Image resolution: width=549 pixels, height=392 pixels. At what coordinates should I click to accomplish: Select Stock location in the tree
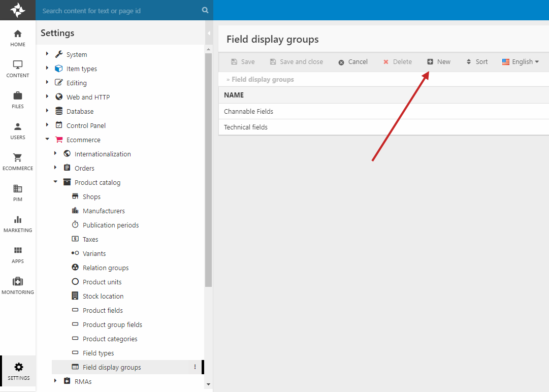[x=103, y=296]
